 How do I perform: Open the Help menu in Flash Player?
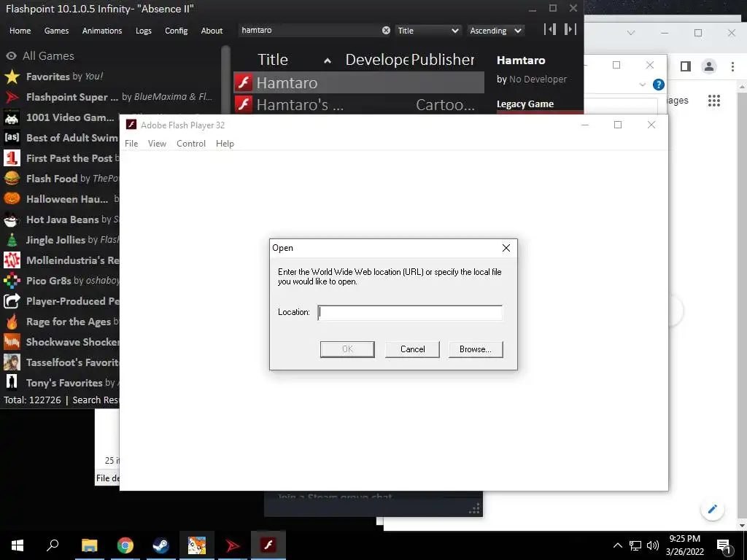pos(225,144)
